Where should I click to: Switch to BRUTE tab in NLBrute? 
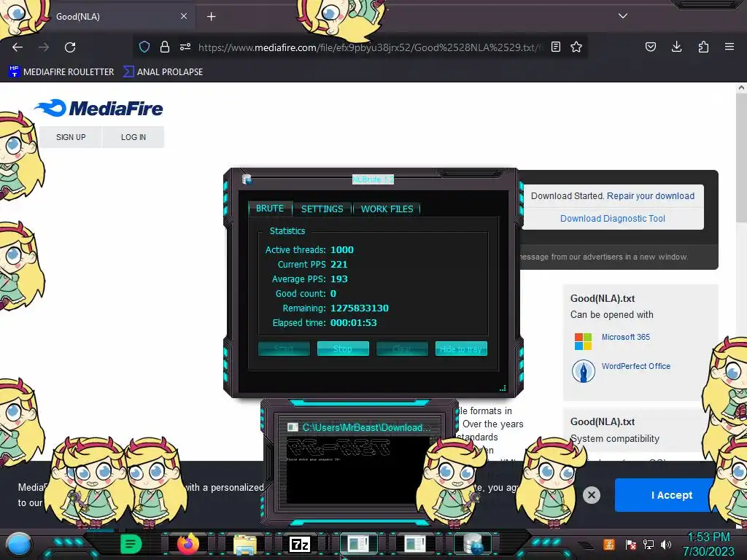tap(270, 209)
